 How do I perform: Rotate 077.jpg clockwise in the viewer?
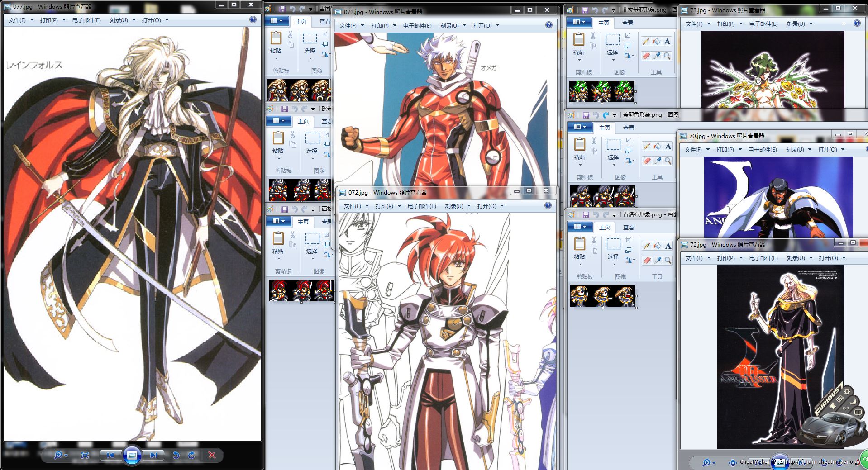(x=191, y=455)
